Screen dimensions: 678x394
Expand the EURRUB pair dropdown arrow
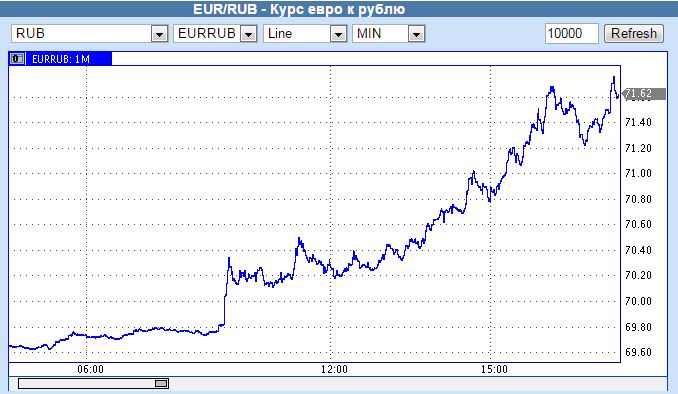[248, 34]
